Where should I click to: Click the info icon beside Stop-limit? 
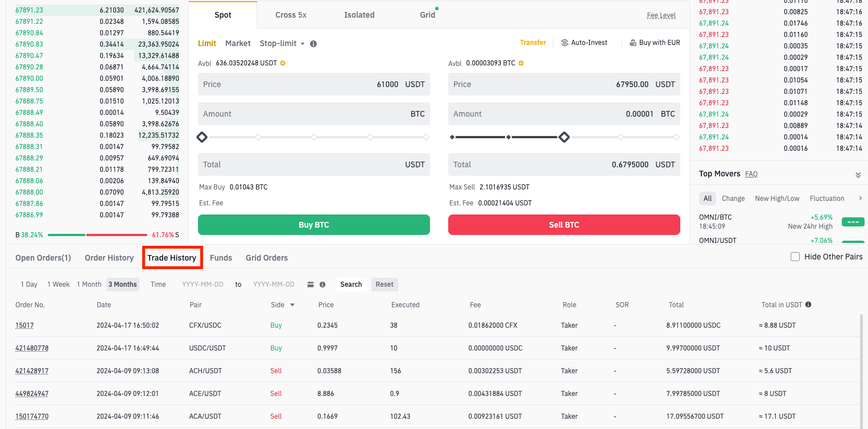(313, 44)
